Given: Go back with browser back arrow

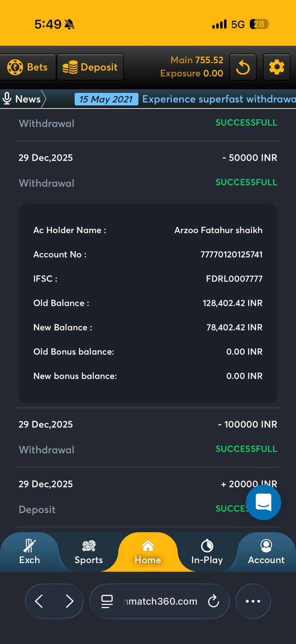Looking at the screenshot, I should (x=39, y=601).
